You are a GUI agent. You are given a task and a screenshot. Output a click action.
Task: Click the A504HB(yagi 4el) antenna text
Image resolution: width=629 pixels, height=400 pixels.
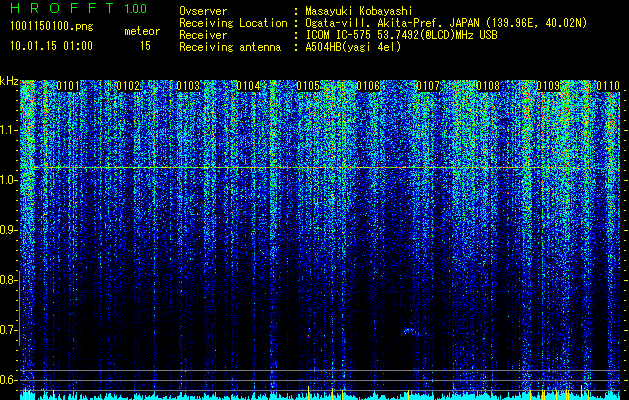353,47
